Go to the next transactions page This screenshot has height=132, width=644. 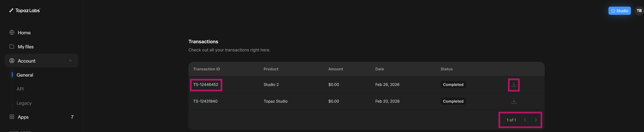click(x=536, y=120)
